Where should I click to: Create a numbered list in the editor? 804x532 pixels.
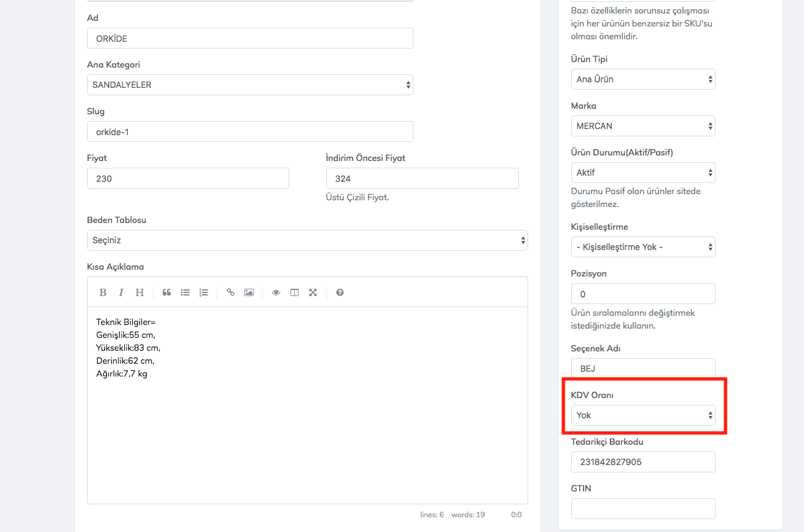[204, 292]
